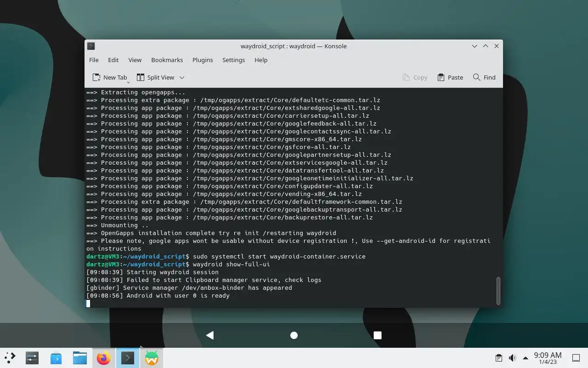Image resolution: width=588 pixels, height=368 pixels.
Task: Click the 'waydroid show-full-ui' command text
Action: tap(232, 264)
